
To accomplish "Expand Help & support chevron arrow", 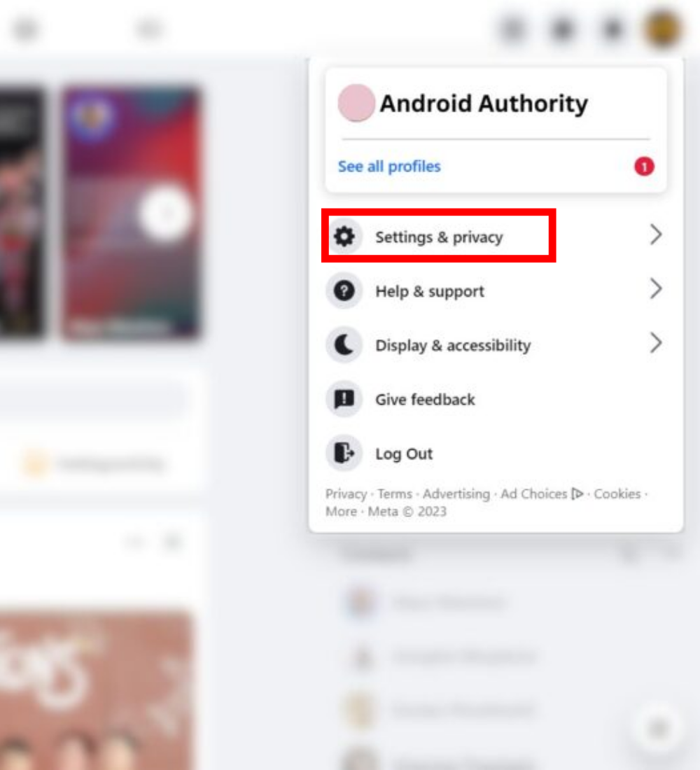I will [656, 288].
